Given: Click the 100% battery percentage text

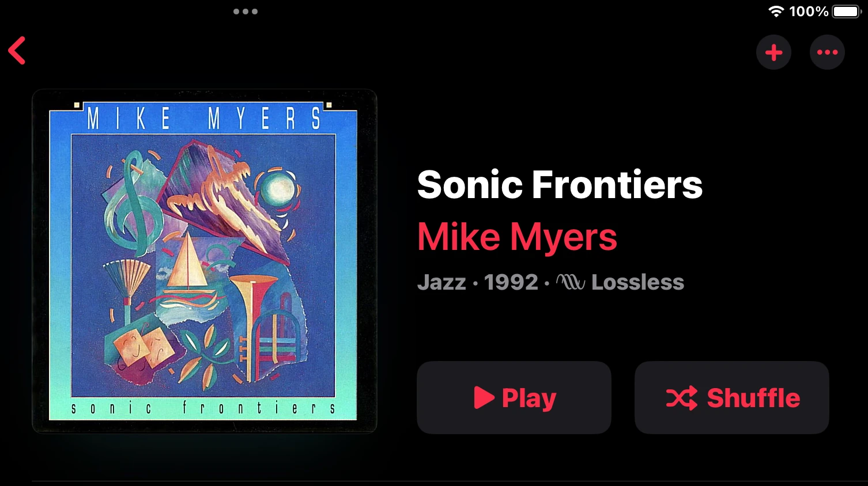Looking at the screenshot, I should (809, 11).
